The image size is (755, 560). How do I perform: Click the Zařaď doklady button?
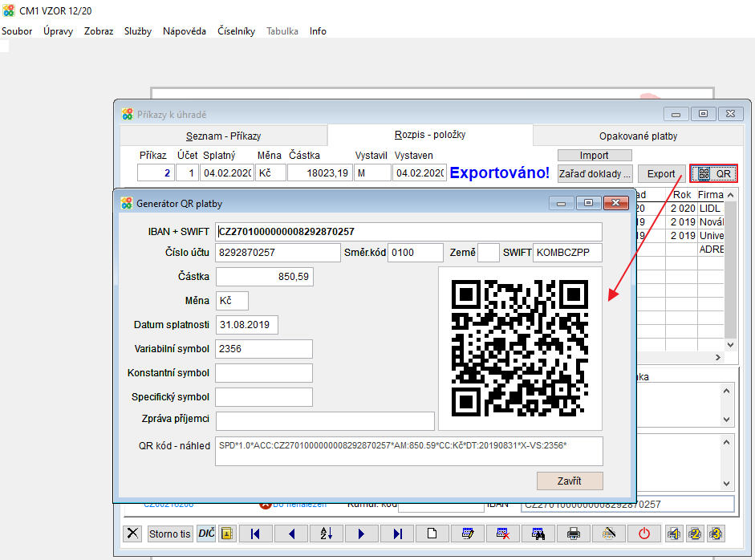click(x=595, y=174)
